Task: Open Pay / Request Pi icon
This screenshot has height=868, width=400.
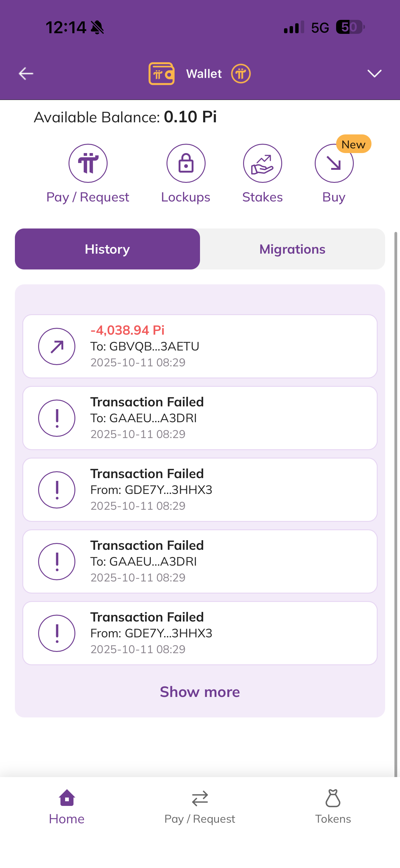Action: (88, 163)
